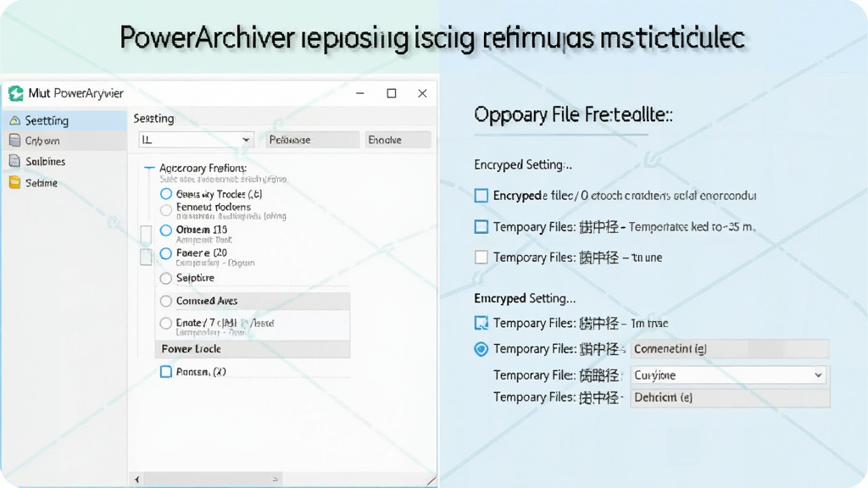
Task: Click the horizontal scrollbar track
Action: point(285,480)
